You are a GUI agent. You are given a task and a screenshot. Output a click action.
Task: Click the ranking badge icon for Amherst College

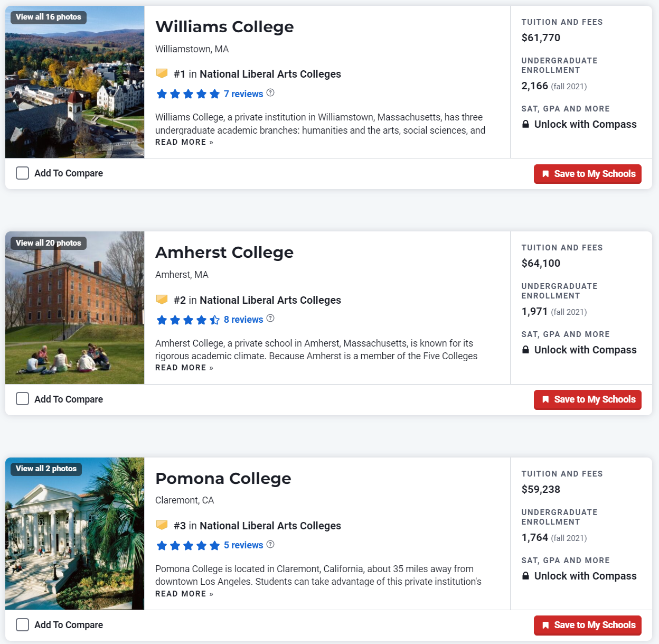[162, 300]
